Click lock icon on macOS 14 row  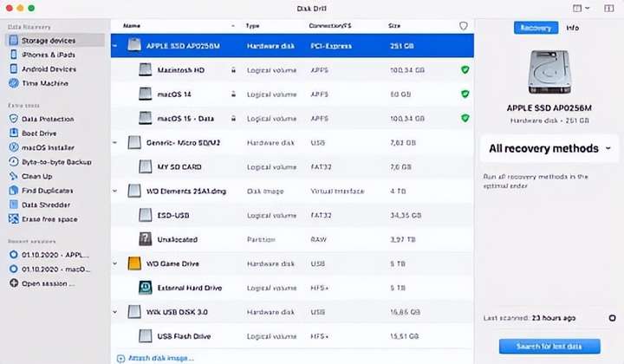pos(234,94)
